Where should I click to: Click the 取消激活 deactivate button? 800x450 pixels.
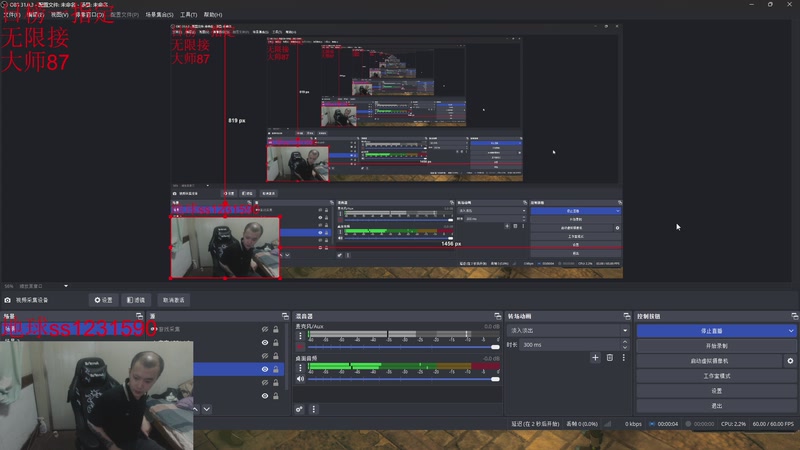(173, 300)
